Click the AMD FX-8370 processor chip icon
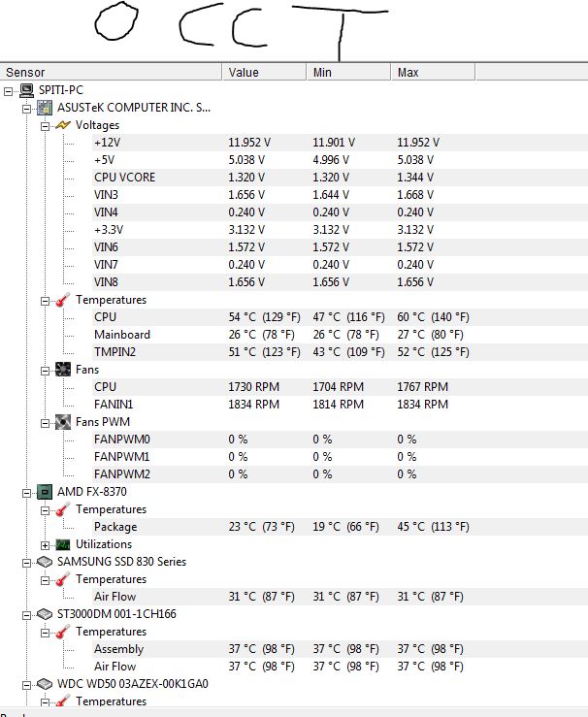Image resolution: width=588 pixels, height=717 pixels. click(45, 492)
